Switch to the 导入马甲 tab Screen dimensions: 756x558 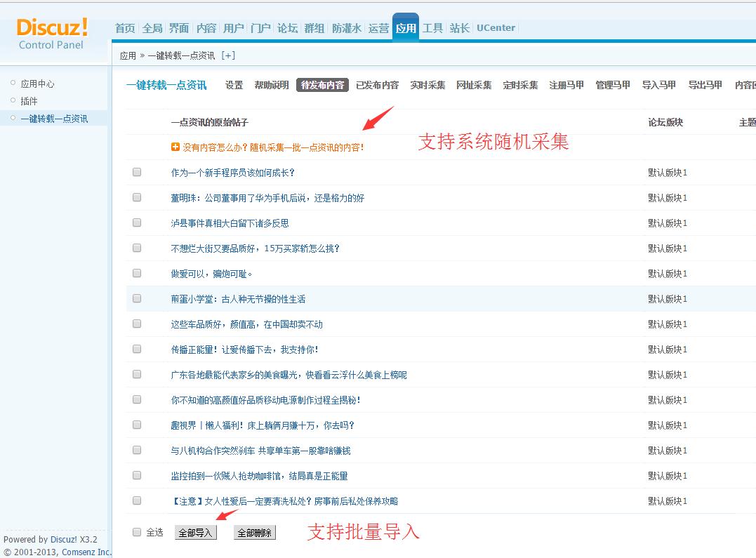pyautogui.click(x=658, y=85)
